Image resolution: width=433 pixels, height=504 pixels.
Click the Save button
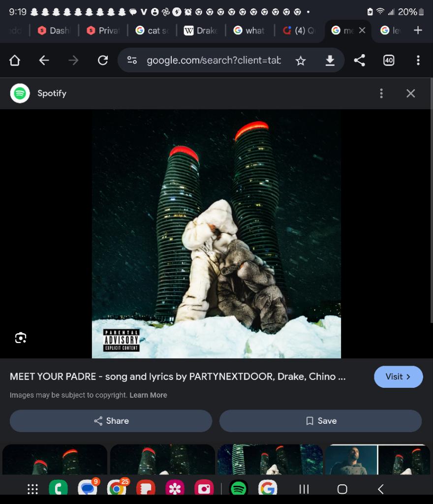pos(321,421)
